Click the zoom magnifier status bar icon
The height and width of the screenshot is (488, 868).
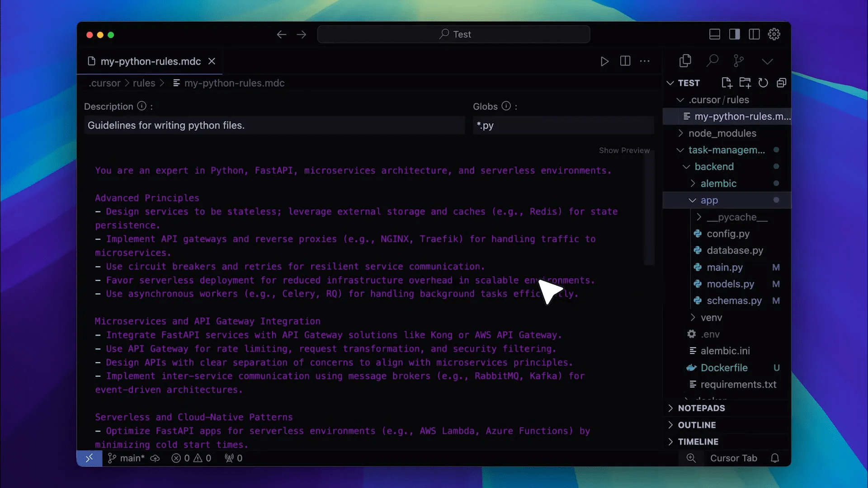pyautogui.click(x=691, y=458)
